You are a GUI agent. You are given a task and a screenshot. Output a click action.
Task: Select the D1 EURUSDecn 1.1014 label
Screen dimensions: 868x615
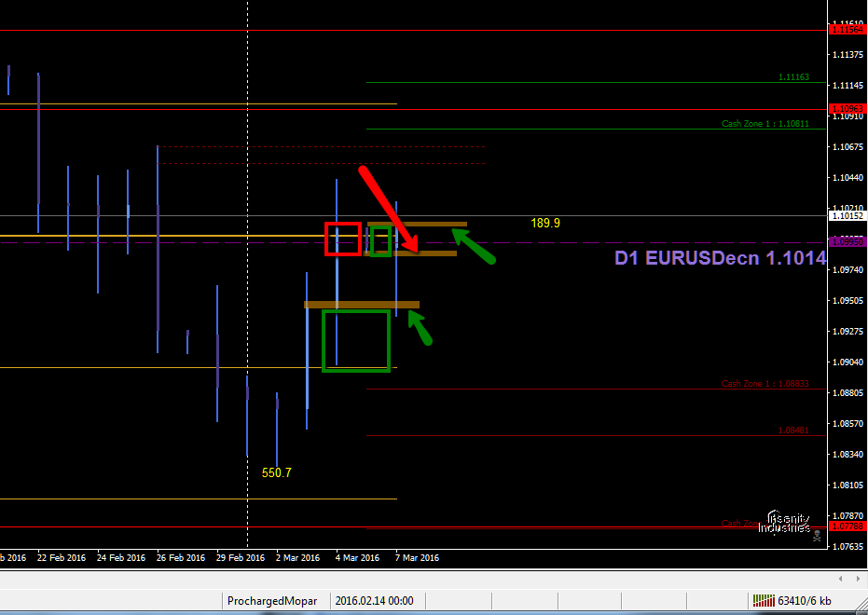[720, 258]
